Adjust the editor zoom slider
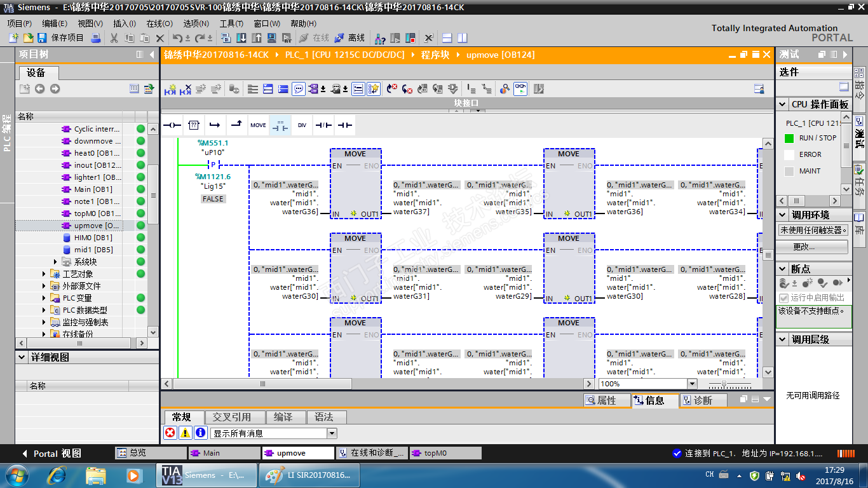The image size is (868, 488). 722,384
